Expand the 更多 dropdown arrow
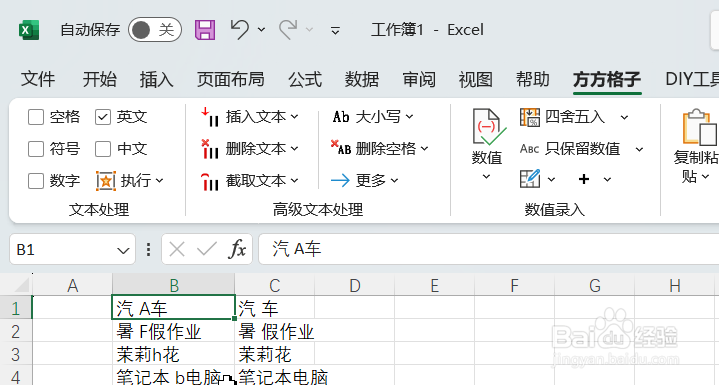The height and width of the screenshot is (385, 719). click(395, 181)
